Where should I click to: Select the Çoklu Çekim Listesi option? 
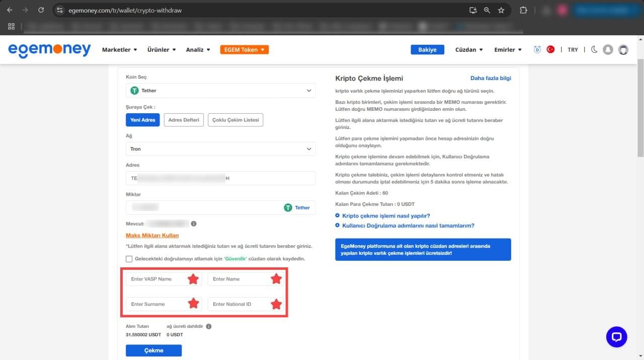tap(235, 120)
